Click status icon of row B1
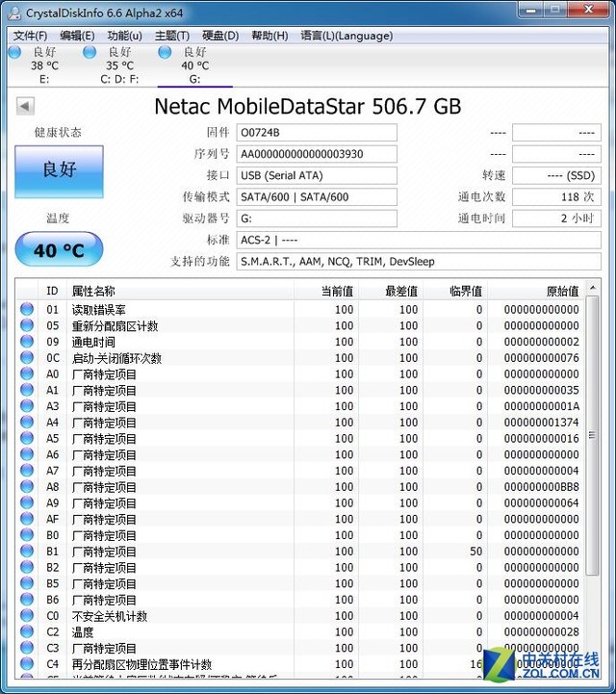Image resolution: width=616 pixels, height=694 pixels. coord(27,551)
